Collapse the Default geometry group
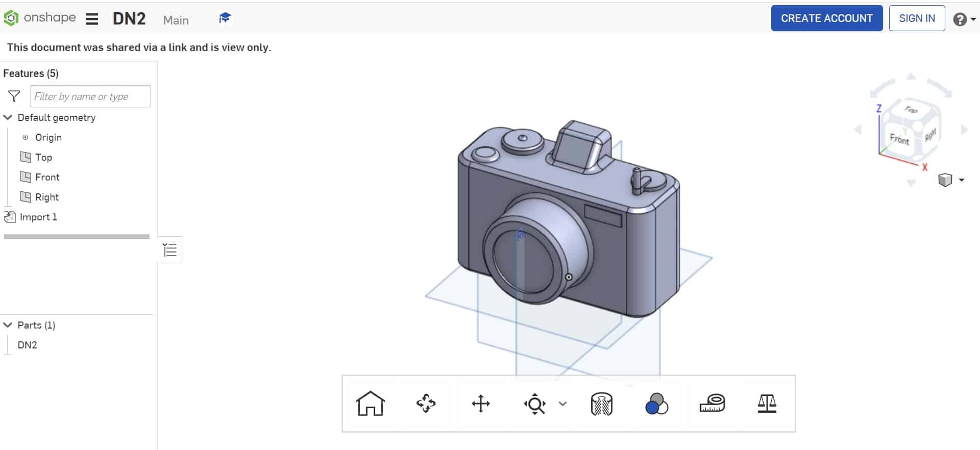Viewport: 980px width, 450px height. (8, 117)
